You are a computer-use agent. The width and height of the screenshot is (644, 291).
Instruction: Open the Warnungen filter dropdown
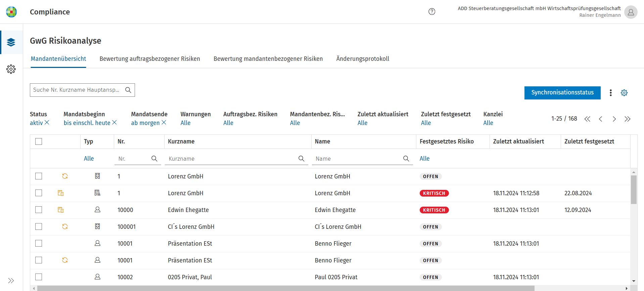[185, 123]
